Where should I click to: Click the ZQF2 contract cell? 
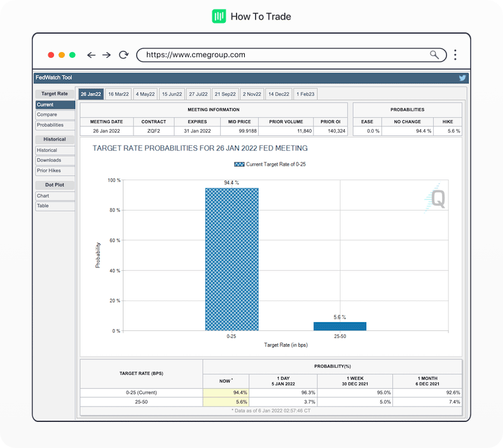click(154, 131)
